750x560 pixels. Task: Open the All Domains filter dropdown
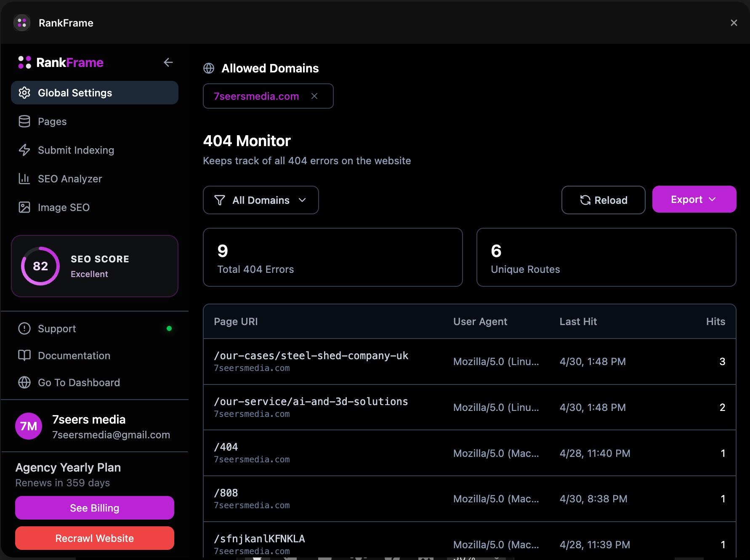point(261,200)
